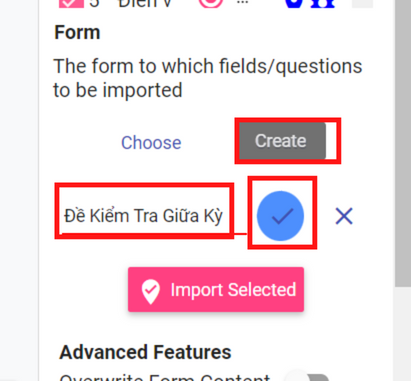Image resolution: width=411 pixels, height=381 pixels.
Task: Select the Điền V question row text
Action: [145, 3]
